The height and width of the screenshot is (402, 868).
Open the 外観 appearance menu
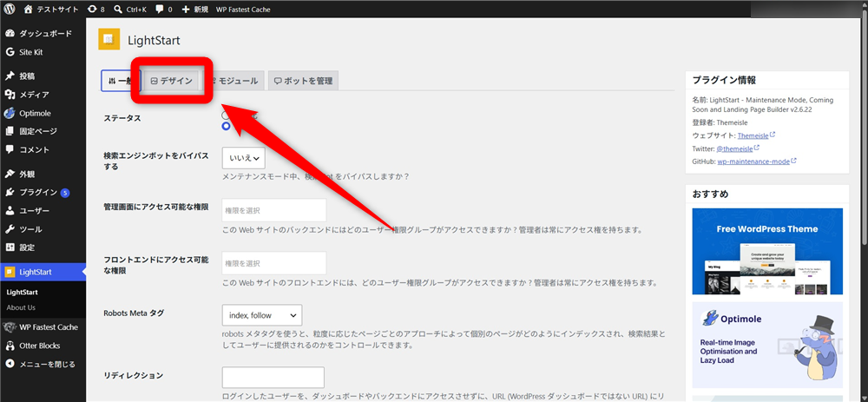coord(43,174)
